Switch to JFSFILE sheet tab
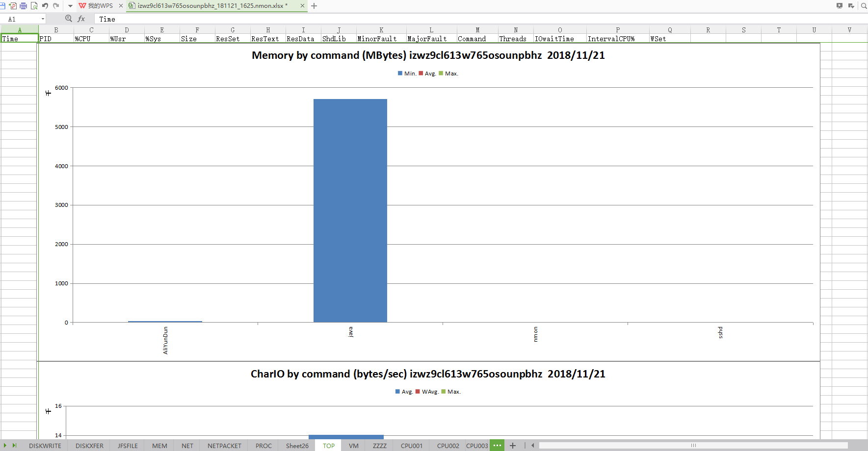The width and height of the screenshot is (868, 451). point(128,446)
